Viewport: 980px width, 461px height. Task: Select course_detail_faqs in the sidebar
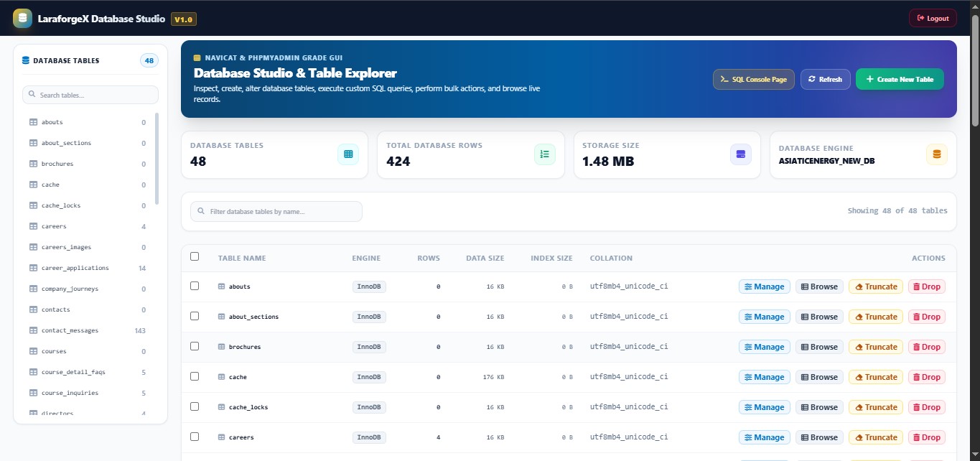[88, 372]
